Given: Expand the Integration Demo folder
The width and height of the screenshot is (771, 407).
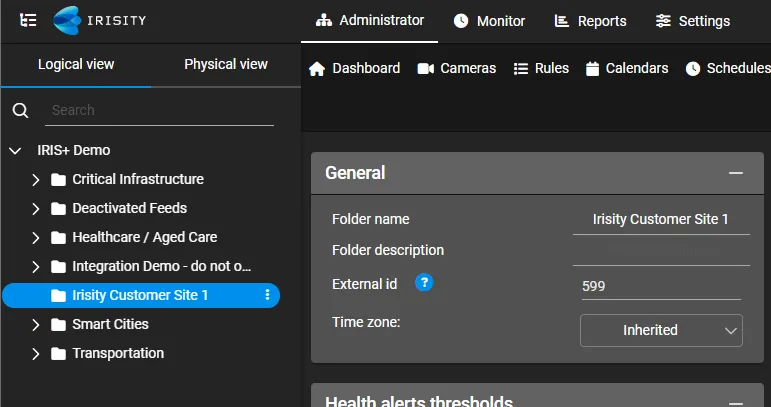Looking at the screenshot, I should click(35, 267).
